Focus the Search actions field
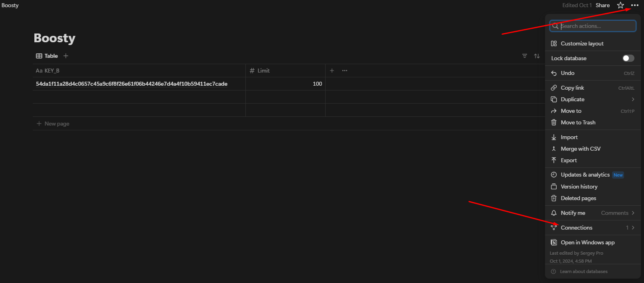This screenshot has width=644, height=283. [593, 26]
